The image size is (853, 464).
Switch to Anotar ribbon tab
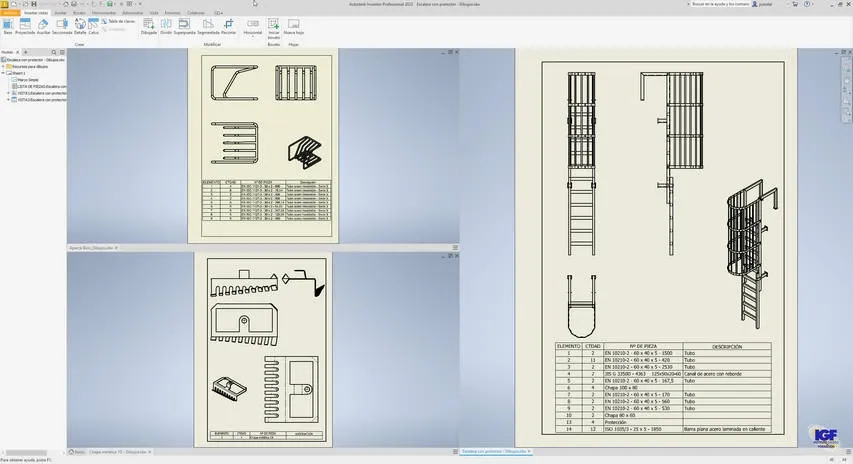60,13
